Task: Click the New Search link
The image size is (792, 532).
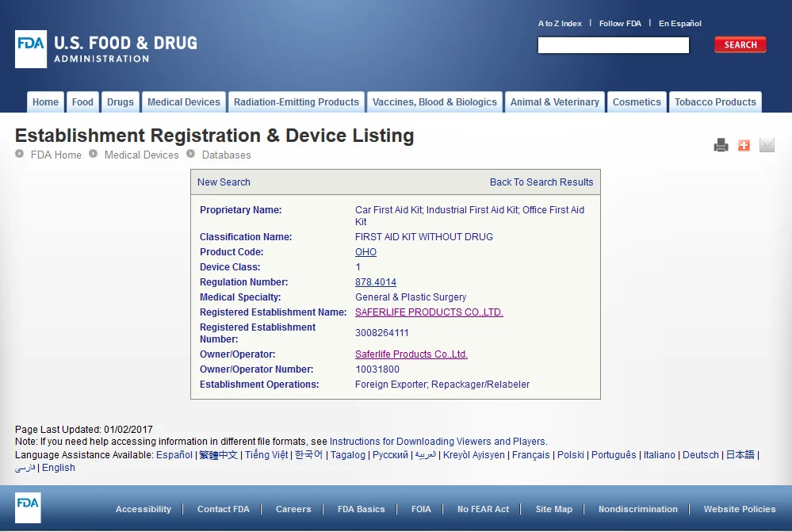Action: click(224, 182)
